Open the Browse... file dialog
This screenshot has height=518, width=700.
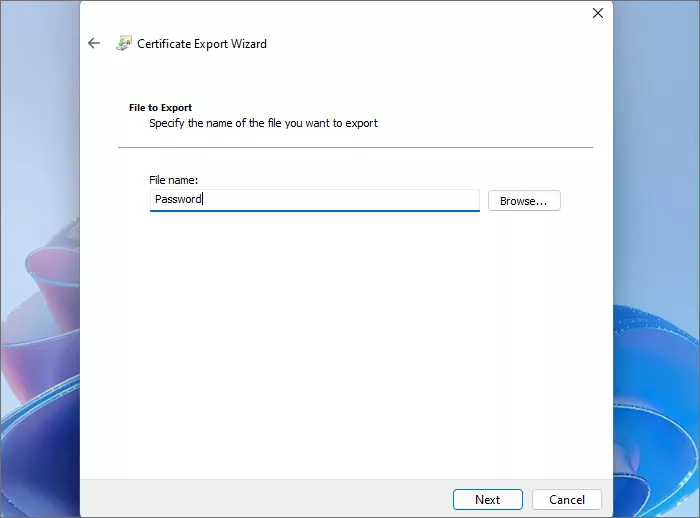coord(524,201)
